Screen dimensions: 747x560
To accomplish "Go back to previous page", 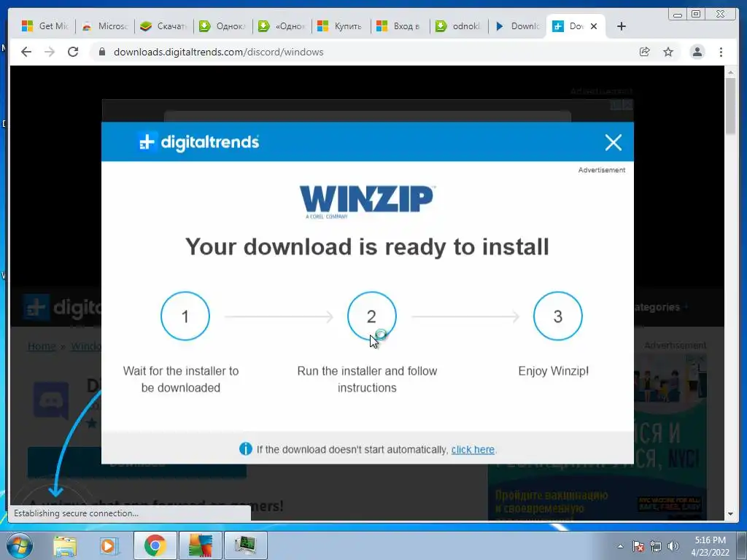I will [x=26, y=52].
